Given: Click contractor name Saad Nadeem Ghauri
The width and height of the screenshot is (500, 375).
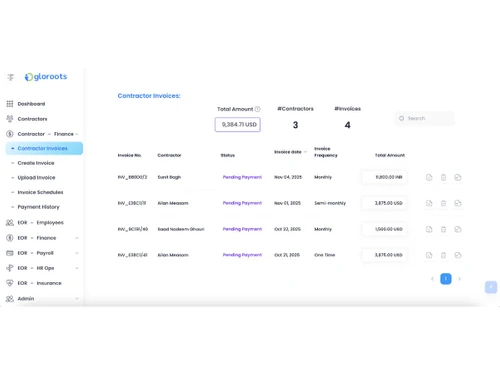Looking at the screenshot, I should [x=181, y=229].
